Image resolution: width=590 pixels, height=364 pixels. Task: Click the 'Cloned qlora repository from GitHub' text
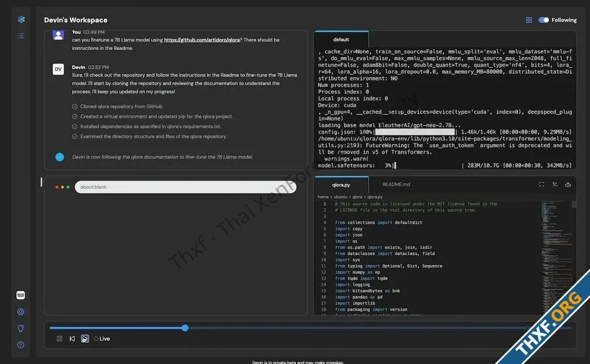[x=122, y=107]
